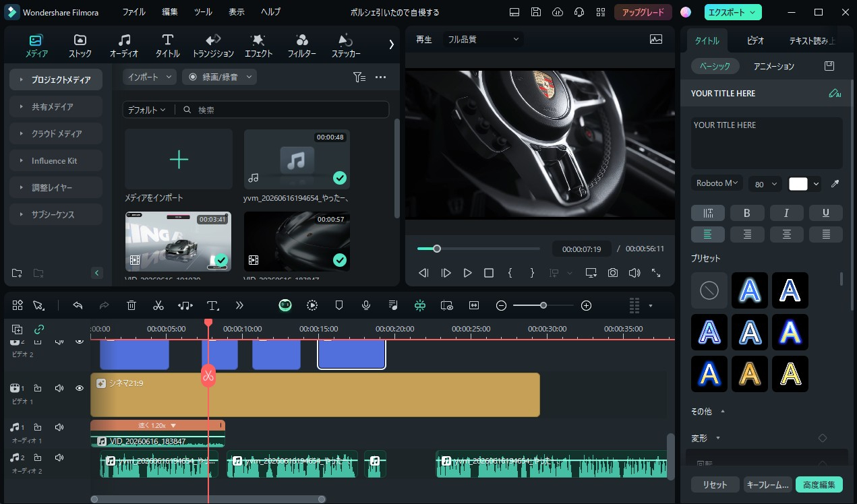The height and width of the screenshot is (504, 857).
Task: Click the timeline marker shield icon
Action: click(339, 305)
